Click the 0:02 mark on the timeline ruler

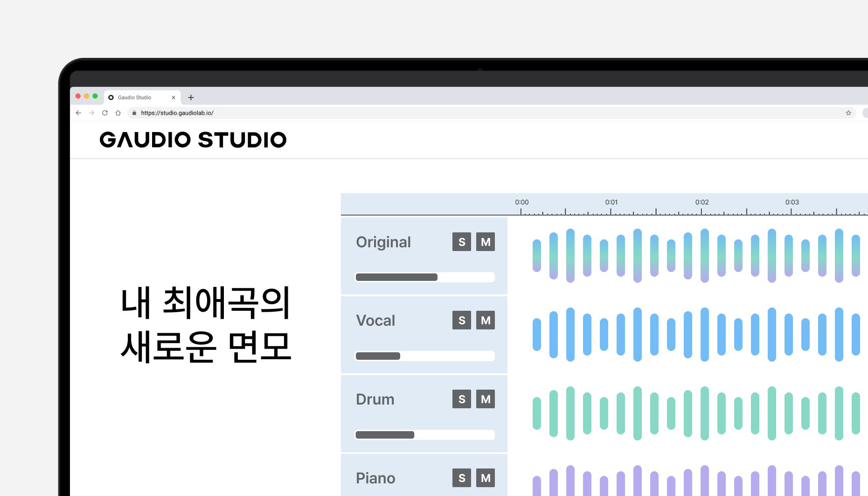[702, 202]
